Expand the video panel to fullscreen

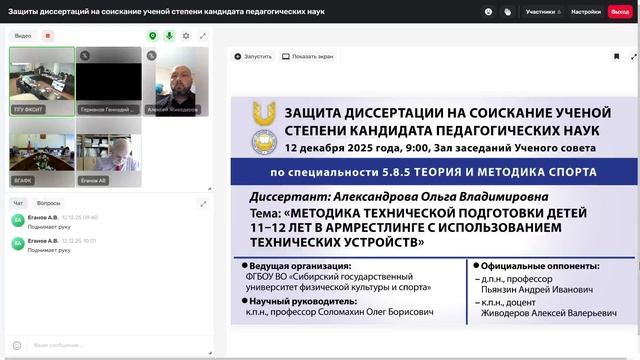point(203,36)
